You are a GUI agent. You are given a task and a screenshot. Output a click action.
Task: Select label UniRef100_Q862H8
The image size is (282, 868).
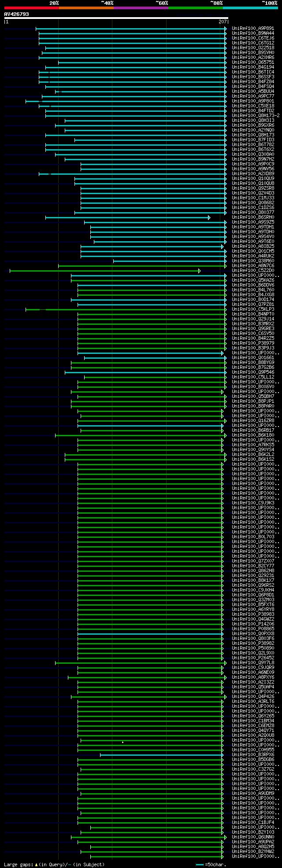253,571
